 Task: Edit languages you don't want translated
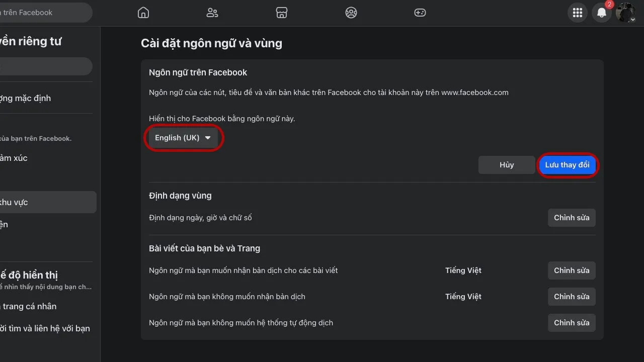(572, 297)
